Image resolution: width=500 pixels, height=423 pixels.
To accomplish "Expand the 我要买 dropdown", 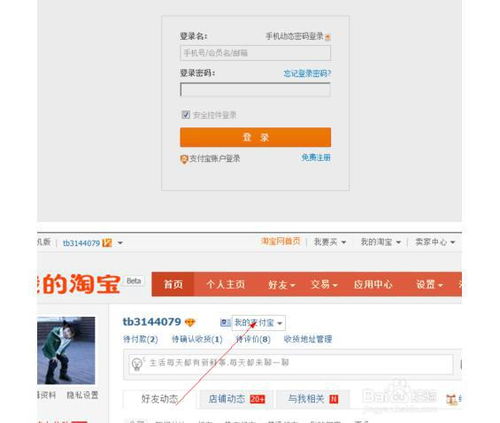I will (330, 242).
